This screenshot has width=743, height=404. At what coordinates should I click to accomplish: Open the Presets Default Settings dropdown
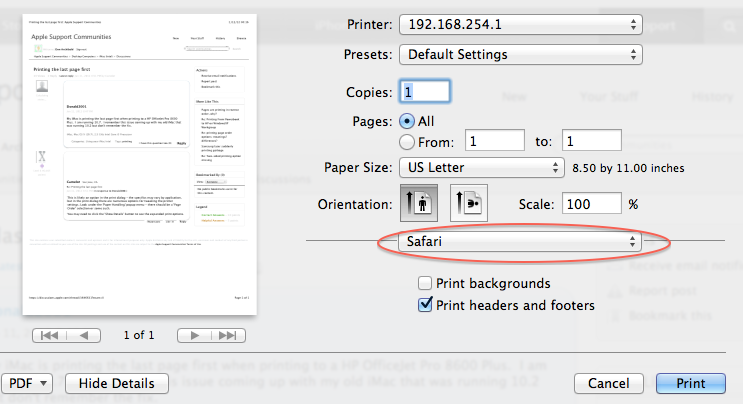pyautogui.click(x=521, y=54)
